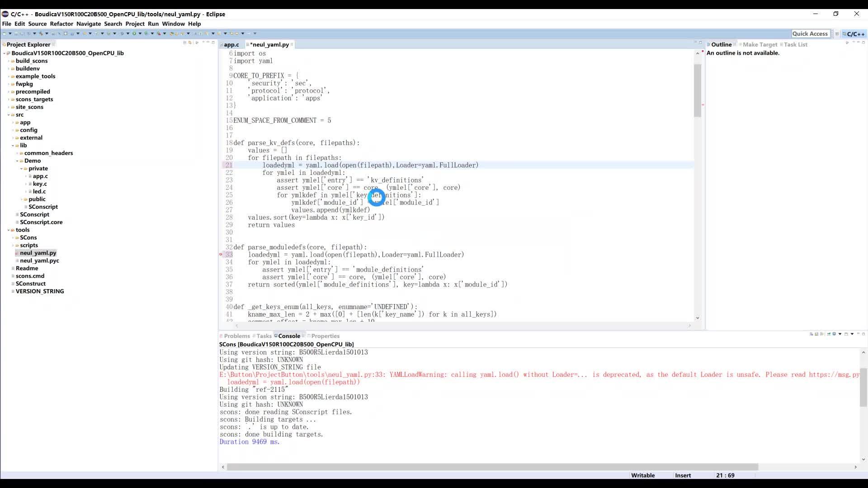Image resolution: width=868 pixels, height=488 pixels.
Task: Click the Link with Editor icon in Project Explorer
Action: 190,42
